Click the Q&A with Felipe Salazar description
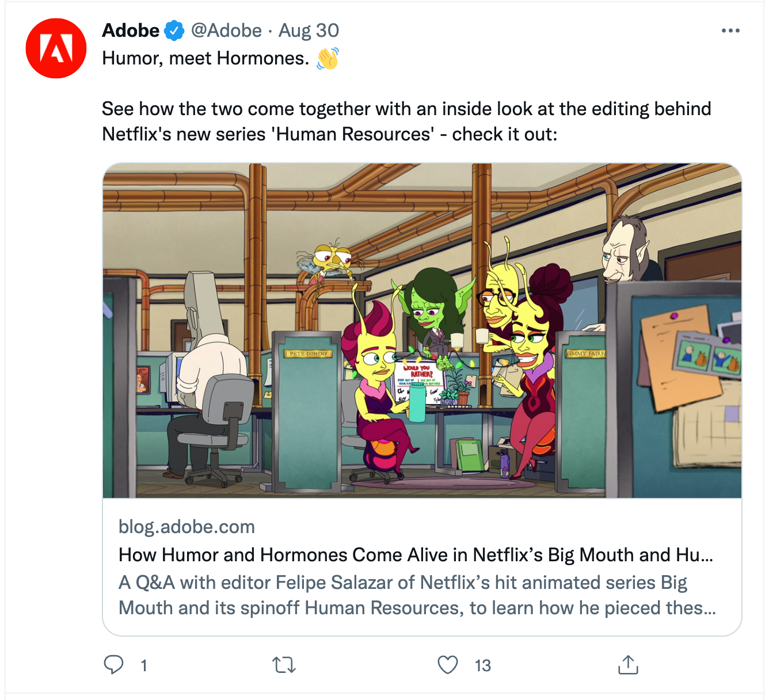 click(x=417, y=595)
